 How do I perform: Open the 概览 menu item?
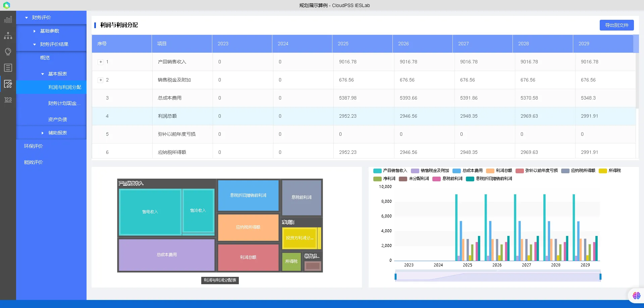click(45, 58)
